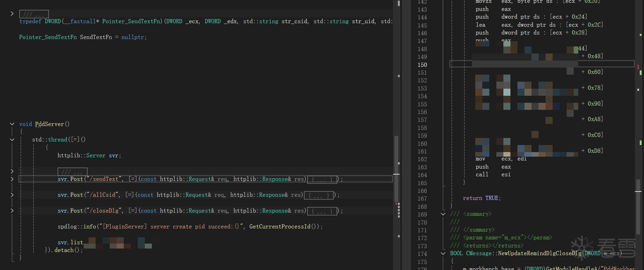Click the '/// <returns></returns>' comment line

coord(487,246)
